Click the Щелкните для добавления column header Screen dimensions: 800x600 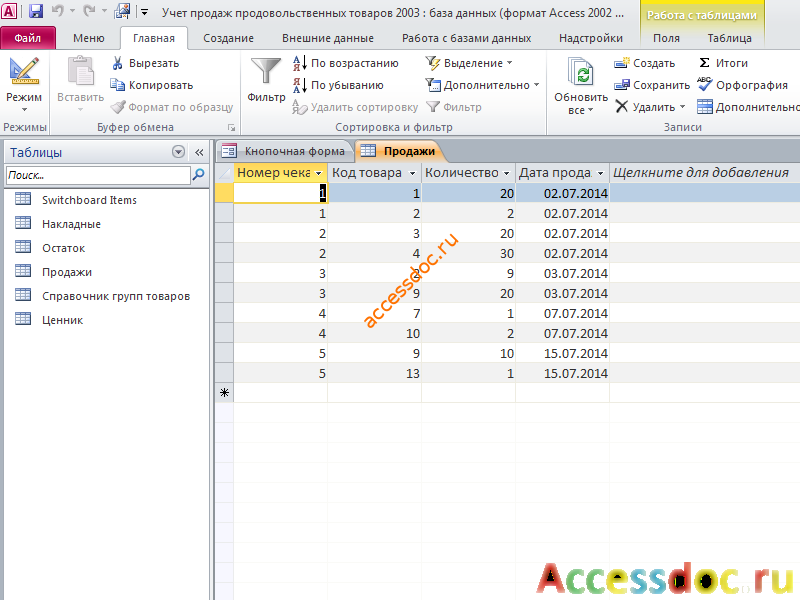[701, 173]
